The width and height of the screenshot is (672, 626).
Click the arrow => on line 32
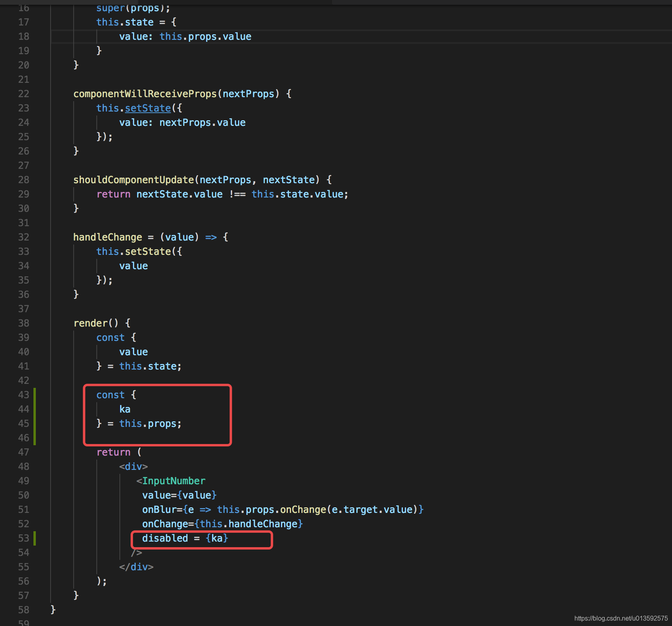pyautogui.click(x=211, y=237)
